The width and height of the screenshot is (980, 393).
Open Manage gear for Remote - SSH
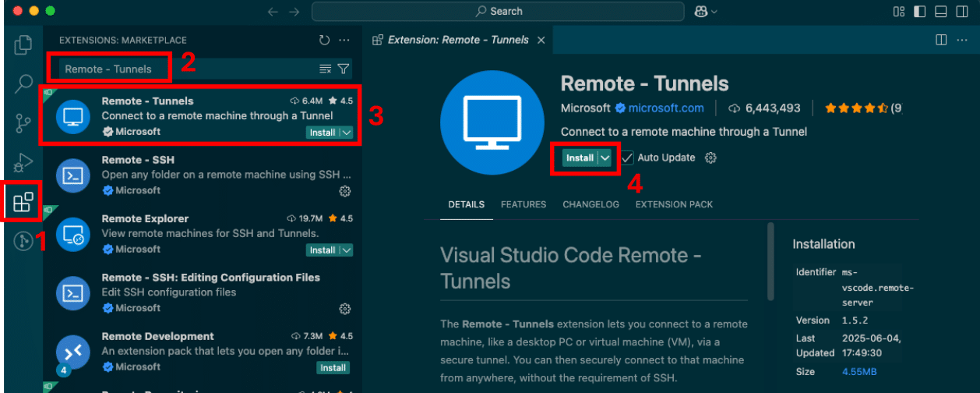point(345,191)
